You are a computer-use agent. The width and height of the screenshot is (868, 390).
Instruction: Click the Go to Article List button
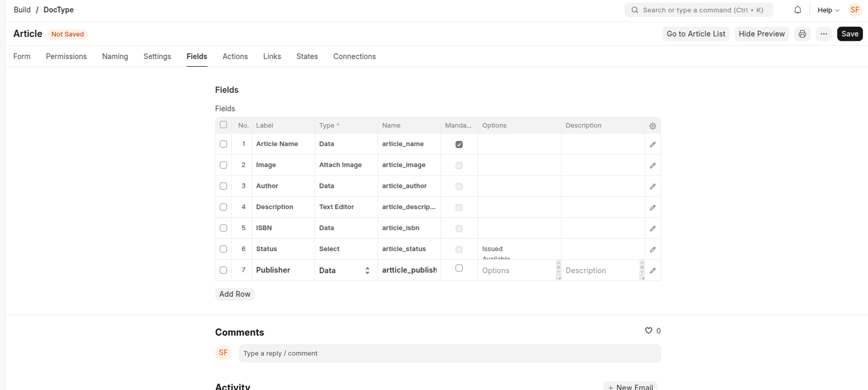(695, 34)
